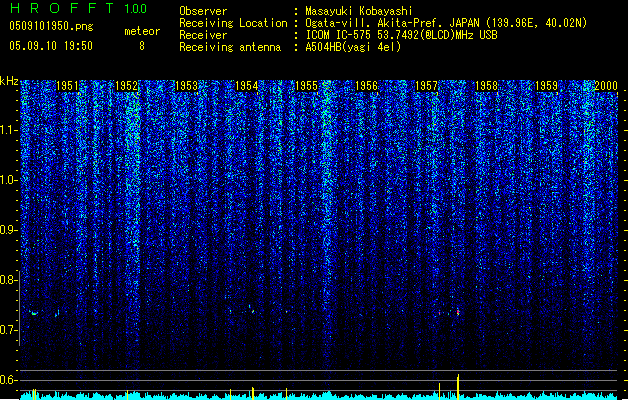The width and height of the screenshot is (629, 400).
Task: Click the kHz axis unit label
Action: click(x=9, y=81)
